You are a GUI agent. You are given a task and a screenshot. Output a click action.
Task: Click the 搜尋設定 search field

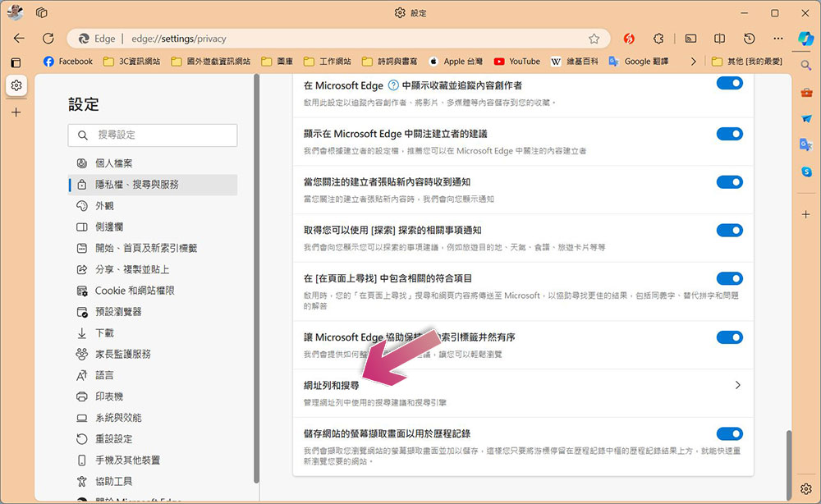click(153, 135)
